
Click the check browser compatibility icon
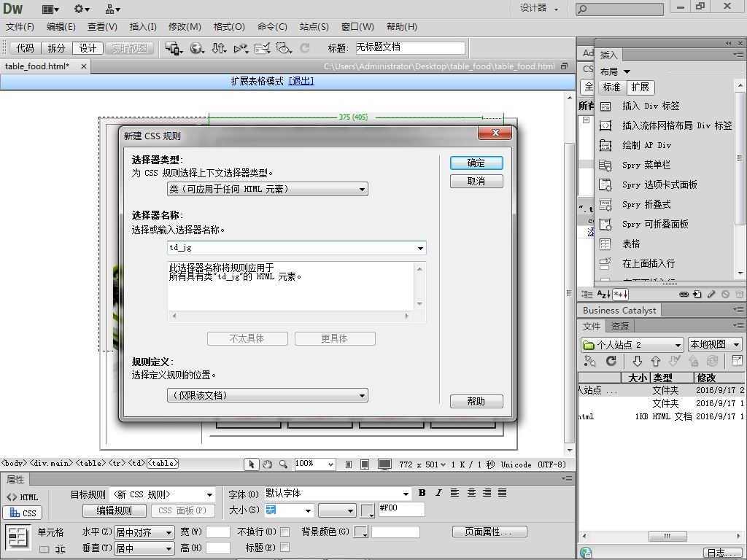point(262,48)
